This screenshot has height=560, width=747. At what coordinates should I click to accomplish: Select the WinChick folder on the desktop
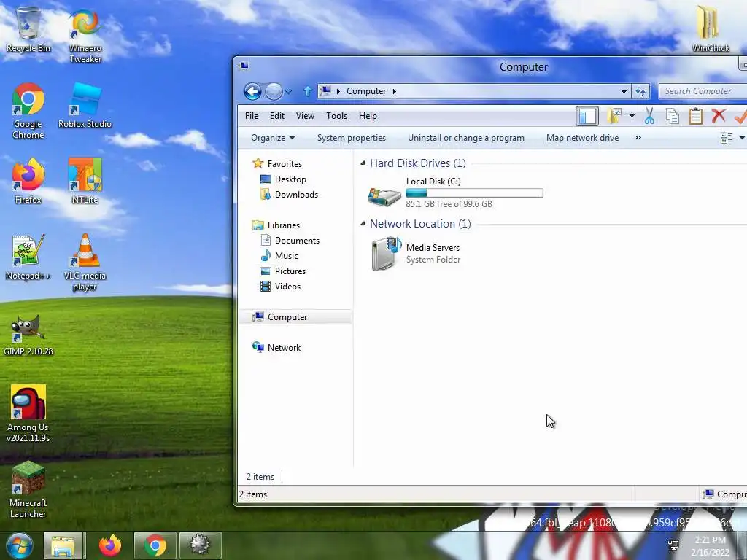pyautogui.click(x=711, y=28)
